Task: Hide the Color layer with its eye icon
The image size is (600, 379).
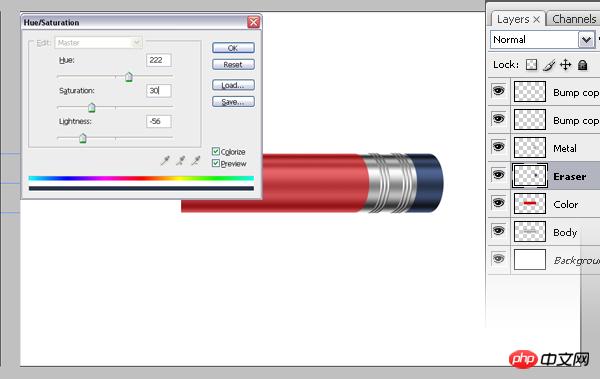Action: point(498,203)
